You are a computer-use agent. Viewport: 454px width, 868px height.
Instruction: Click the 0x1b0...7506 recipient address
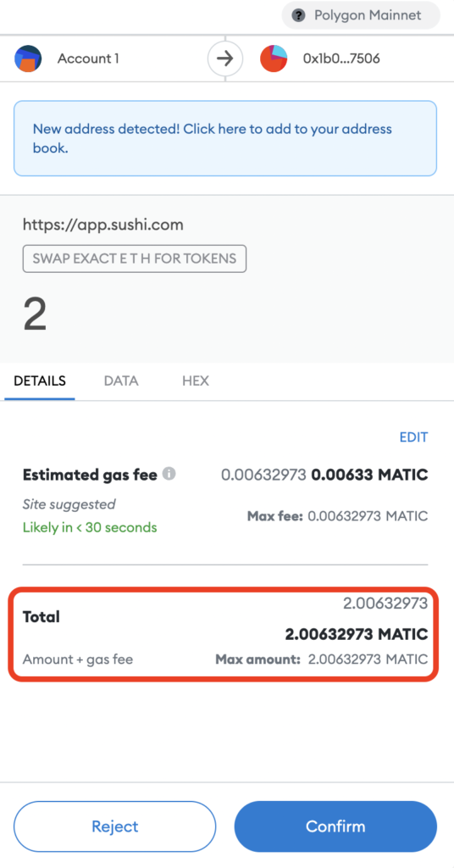pos(341,58)
